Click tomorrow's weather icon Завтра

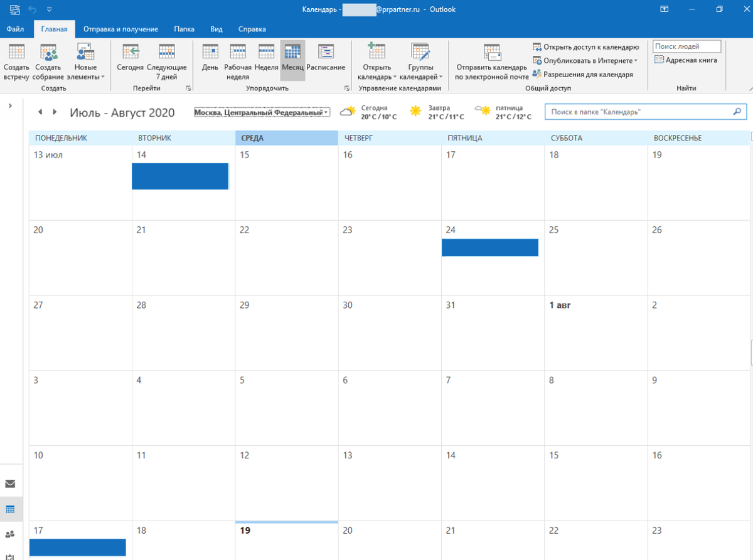tap(415, 112)
